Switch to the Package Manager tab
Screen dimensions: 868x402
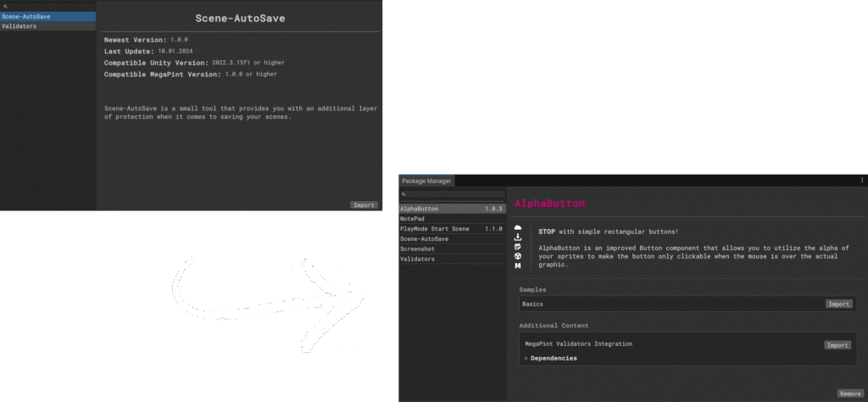pos(426,181)
